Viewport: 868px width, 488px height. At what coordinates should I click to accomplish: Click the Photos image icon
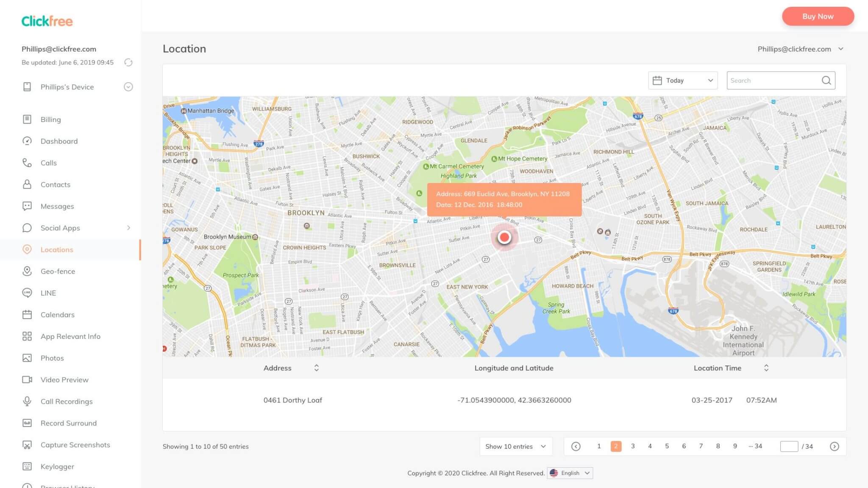pyautogui.click(x=27, y=358)
